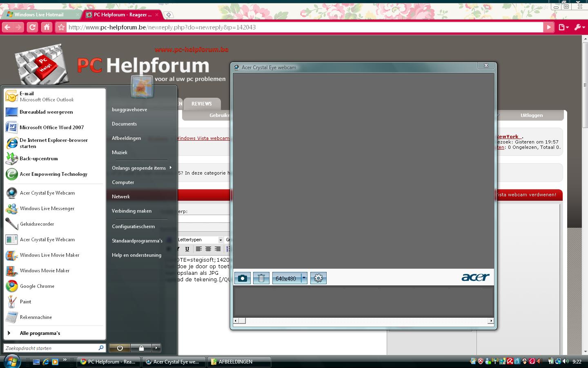Click the Start menu power button
This screenshot has width=588, height=368.
[x=120, y=348]
